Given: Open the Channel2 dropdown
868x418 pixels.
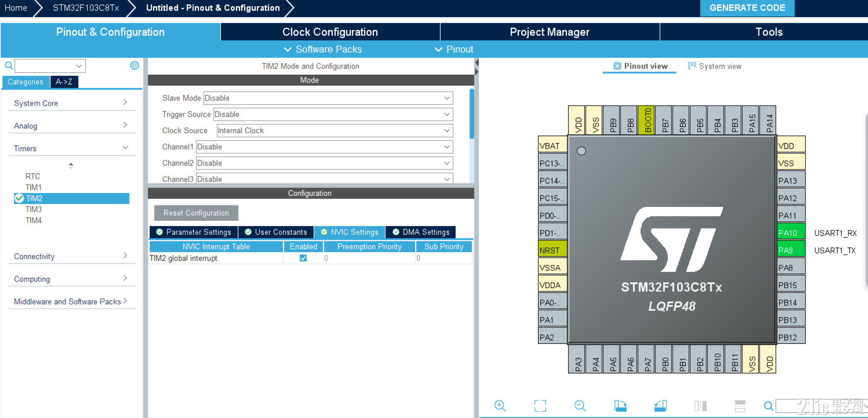Looking at the screenshot, I should 324,163.
